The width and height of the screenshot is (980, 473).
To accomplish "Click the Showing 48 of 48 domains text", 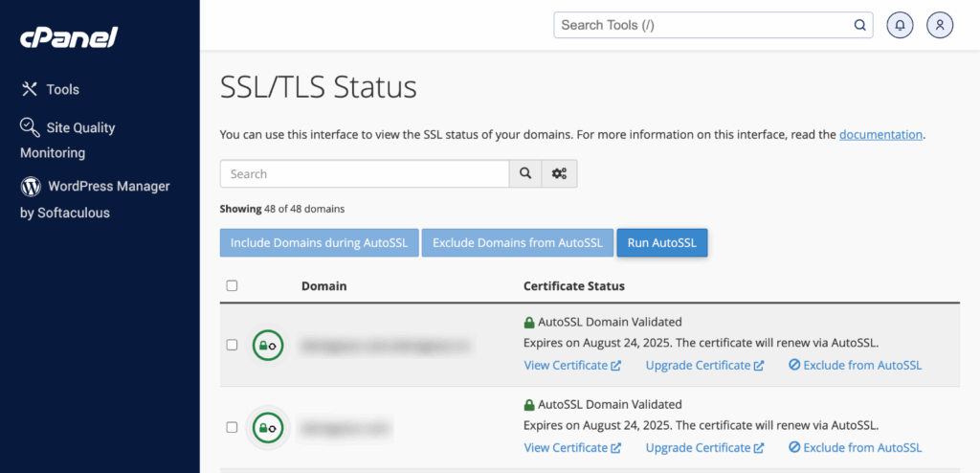I will point(282,209).
